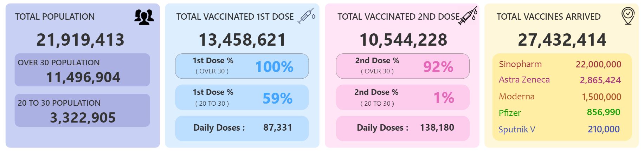Click the location checkmark pin icon

coord(628,16)
